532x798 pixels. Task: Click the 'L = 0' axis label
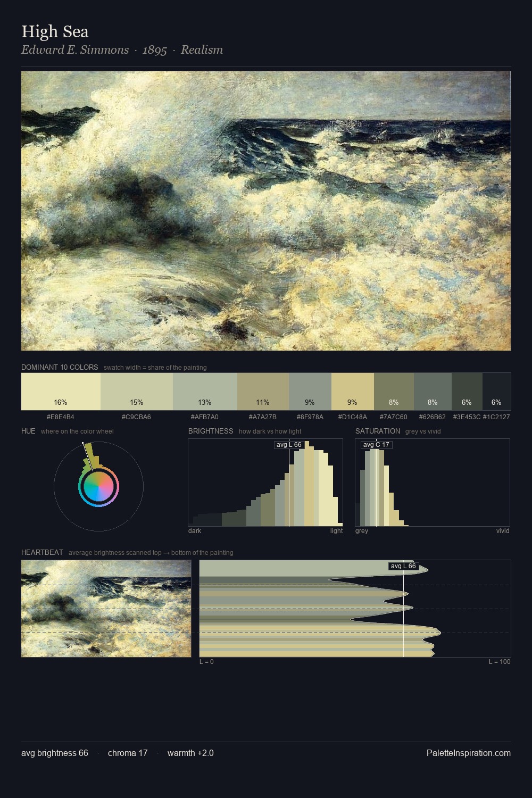pos(206,662)
